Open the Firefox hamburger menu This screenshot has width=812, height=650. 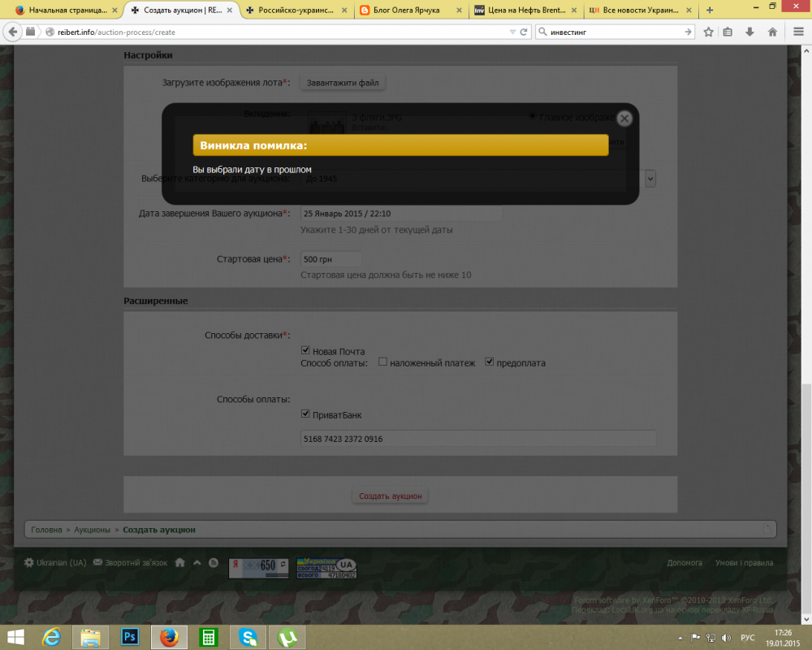[x=798, y=32]
